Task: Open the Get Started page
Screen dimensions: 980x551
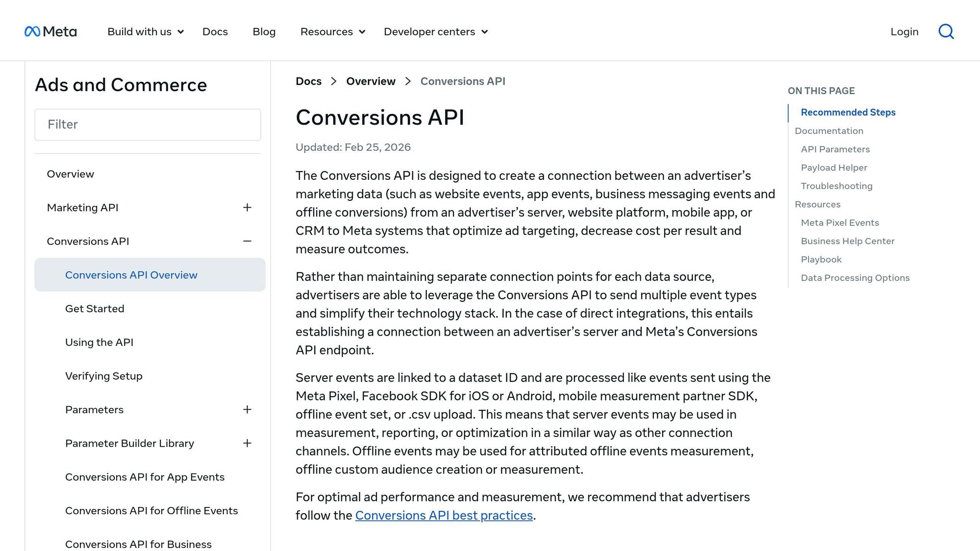Action: [x=95, y=309]
